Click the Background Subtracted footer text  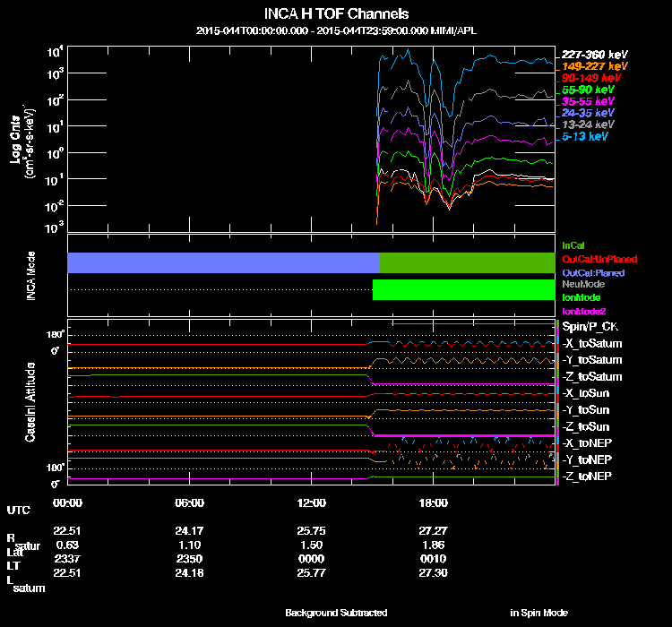[x=336, y=613]
